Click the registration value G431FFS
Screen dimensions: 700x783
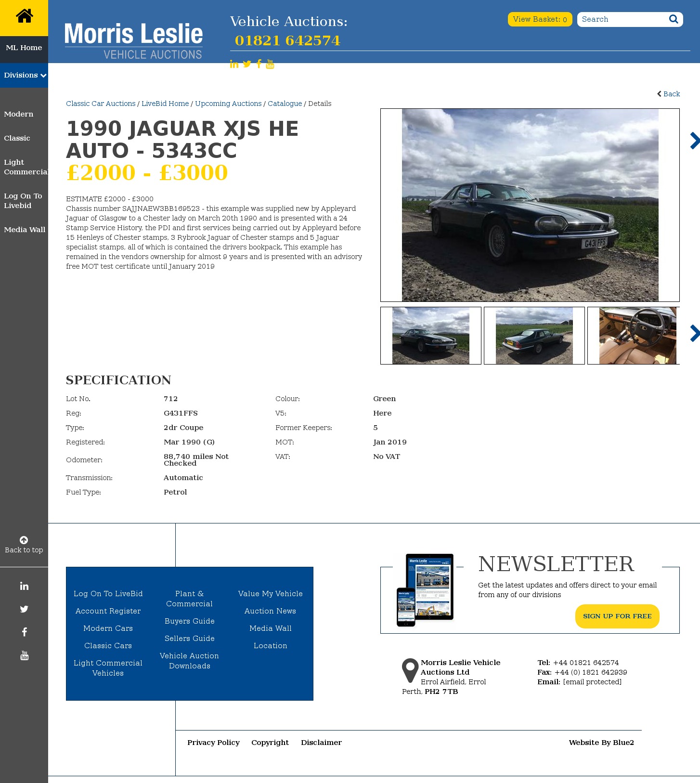click(x=181, y=413)
